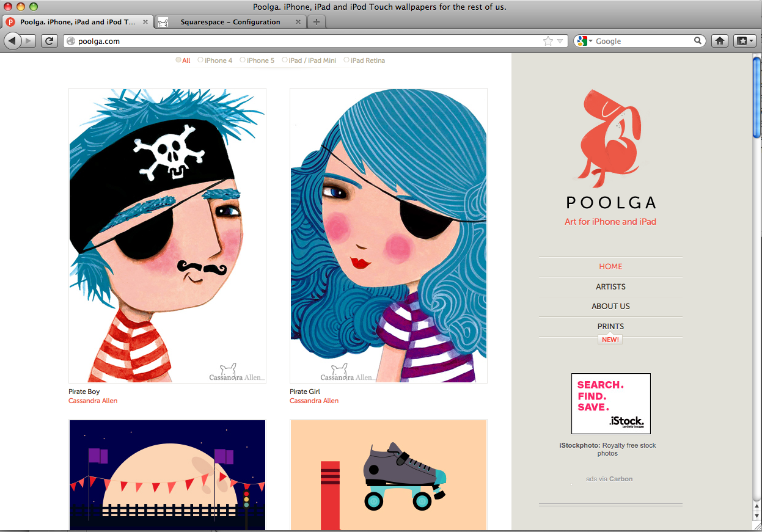Switch to the Squarespace – Configuration tab
Viewport: 762px width, 532px height.
(x=230, y=22)
